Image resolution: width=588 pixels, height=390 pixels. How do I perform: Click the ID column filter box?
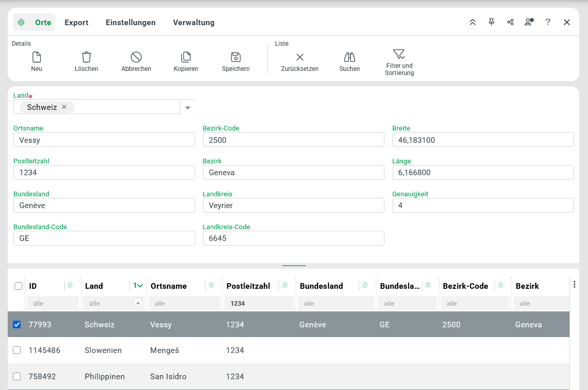53,303
